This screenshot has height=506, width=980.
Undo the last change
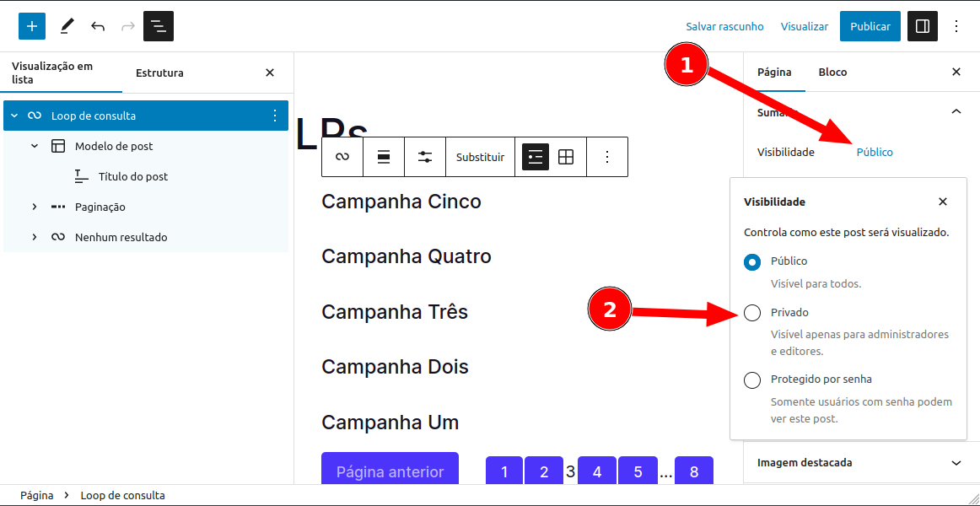98,26
